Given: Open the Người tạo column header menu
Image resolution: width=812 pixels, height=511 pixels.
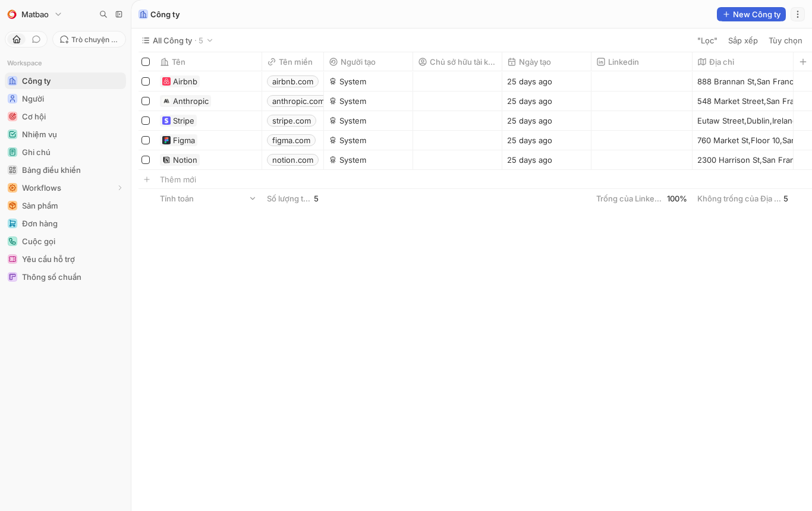Looking at the screenshot, I should (x=369, y=62).
